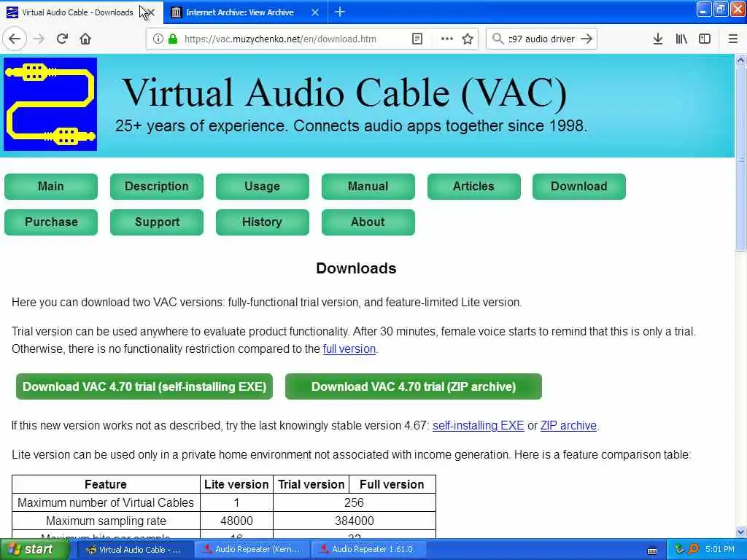
Task: Click the 5:01 PM system clock
Action: click(x=720, y=550)
